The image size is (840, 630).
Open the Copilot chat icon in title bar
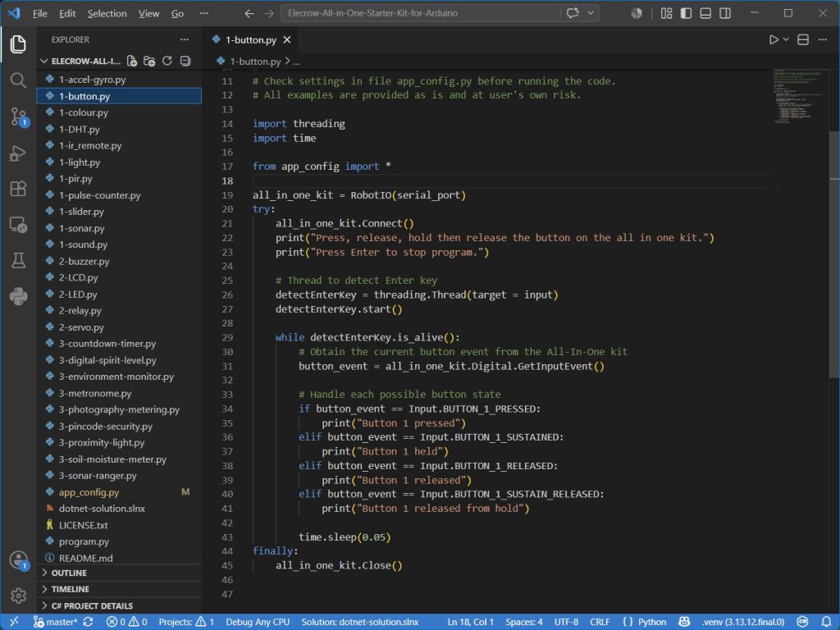[573, 13]
